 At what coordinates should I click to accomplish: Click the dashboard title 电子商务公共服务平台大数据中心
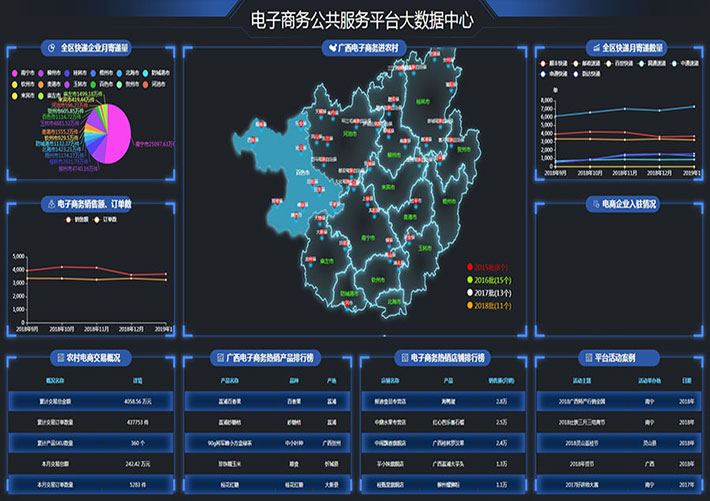tap(362, 20)
